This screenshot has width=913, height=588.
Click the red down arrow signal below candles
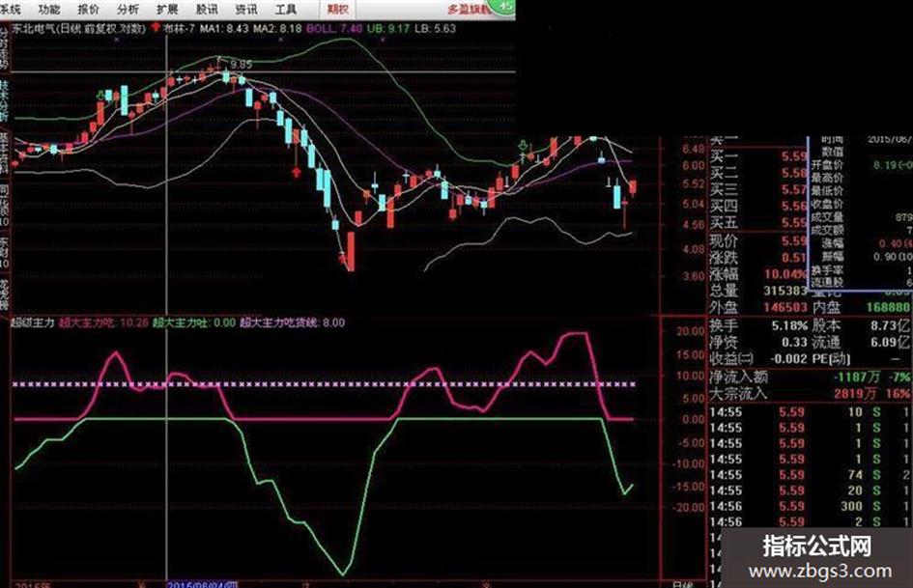(x=296, y=172)
